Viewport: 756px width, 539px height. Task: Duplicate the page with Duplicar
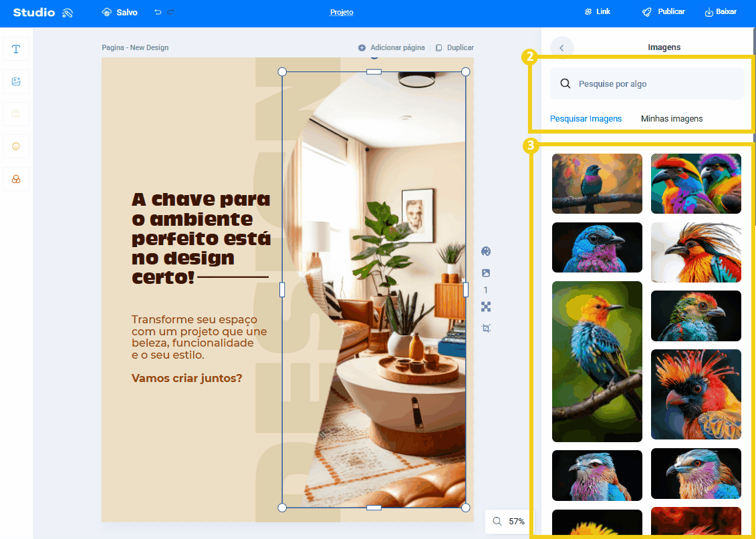coord(455,47)
